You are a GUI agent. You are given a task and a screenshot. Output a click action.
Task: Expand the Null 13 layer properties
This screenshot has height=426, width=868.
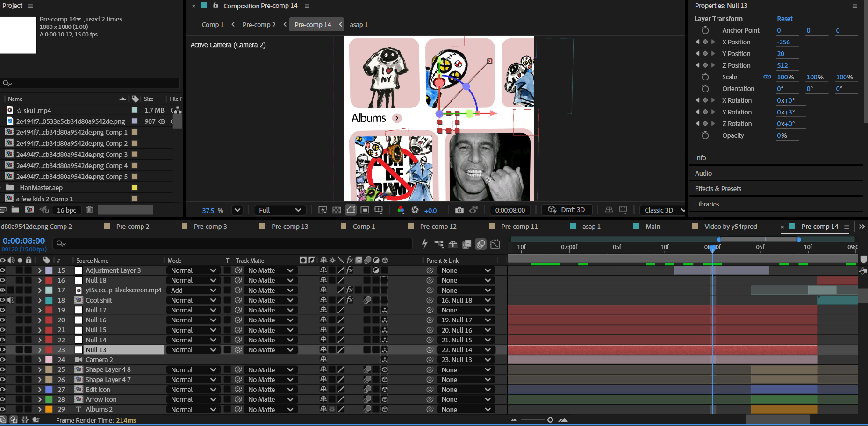[x=40, y=350]
